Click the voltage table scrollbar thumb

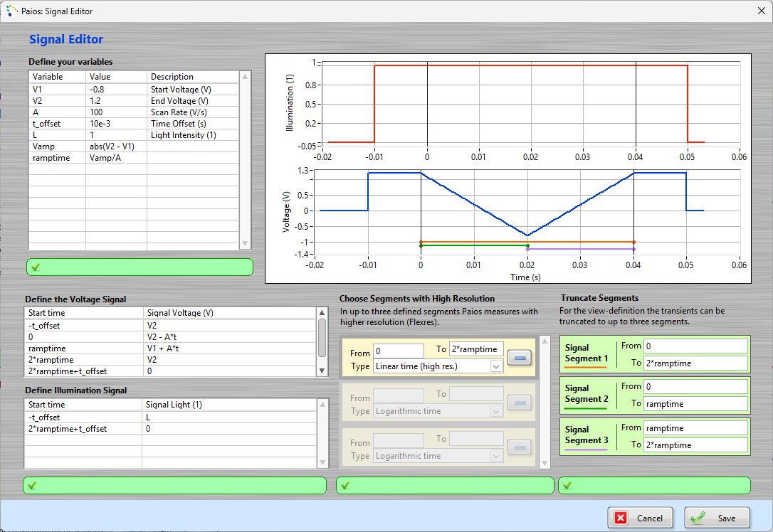coord(322,337)
